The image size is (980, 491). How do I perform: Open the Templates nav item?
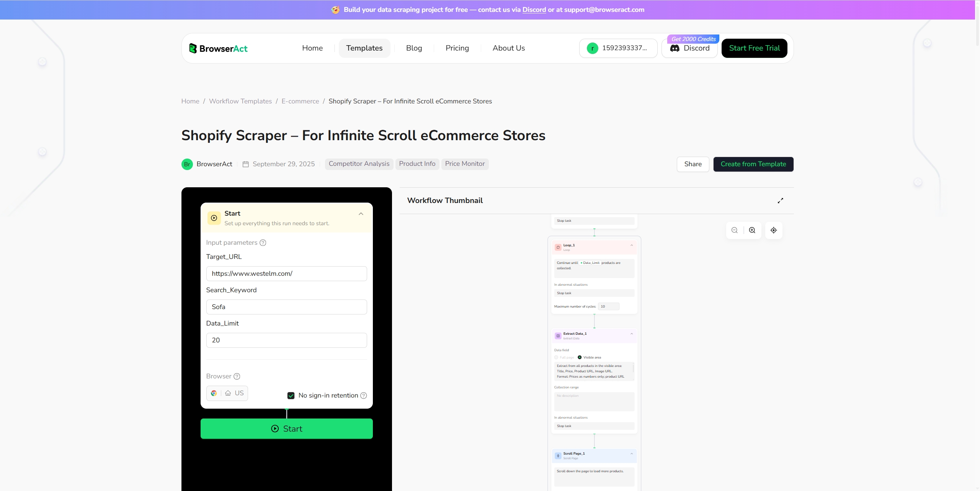[364, 48]
